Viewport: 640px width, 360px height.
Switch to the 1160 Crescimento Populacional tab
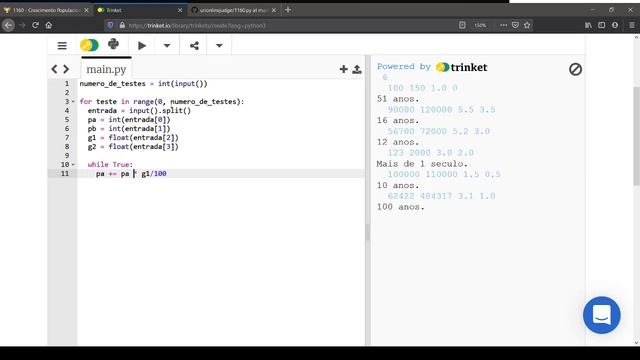46,10
